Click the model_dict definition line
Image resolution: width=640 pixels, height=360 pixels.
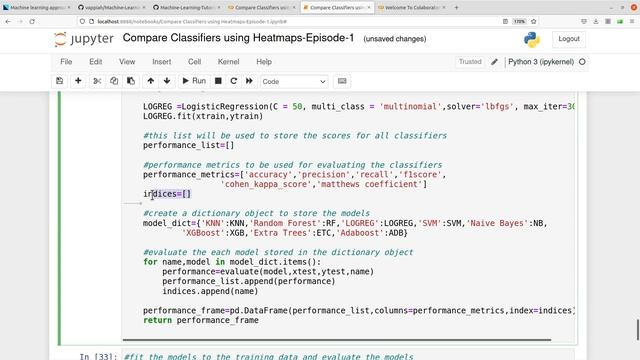[x=345, y=223]
